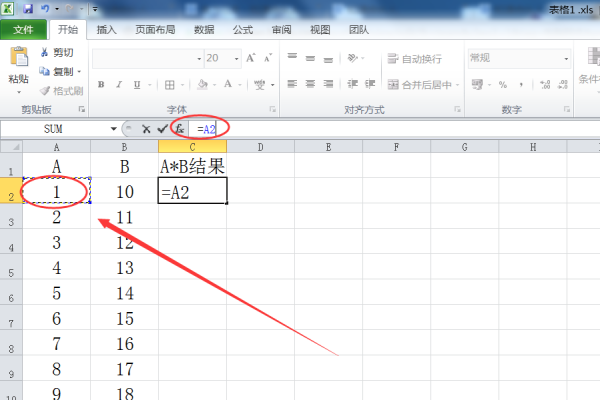
Task: Open font group dialog launcher
Action: tap(272, 109)
